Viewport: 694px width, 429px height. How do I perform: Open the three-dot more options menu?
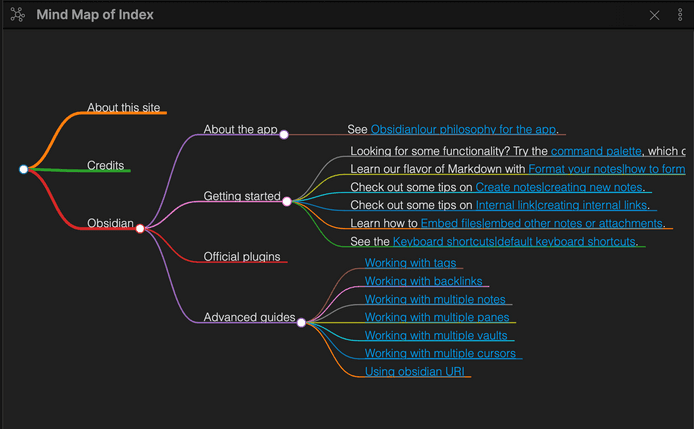(x=680, y=15)
